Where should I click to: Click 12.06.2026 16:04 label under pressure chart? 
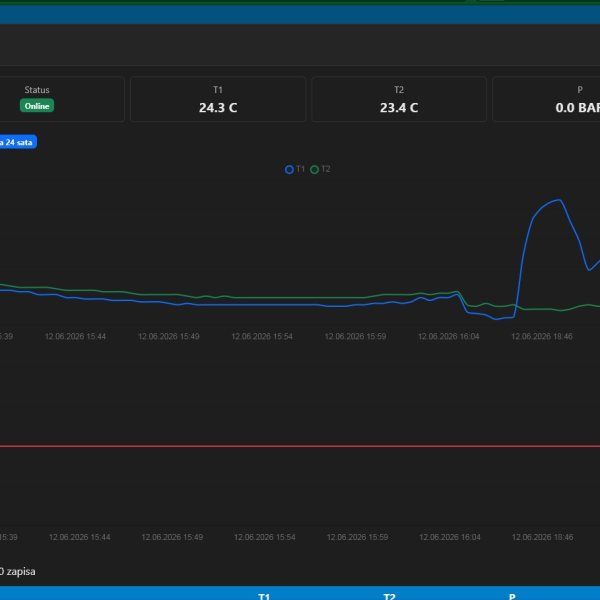(450, 537)
